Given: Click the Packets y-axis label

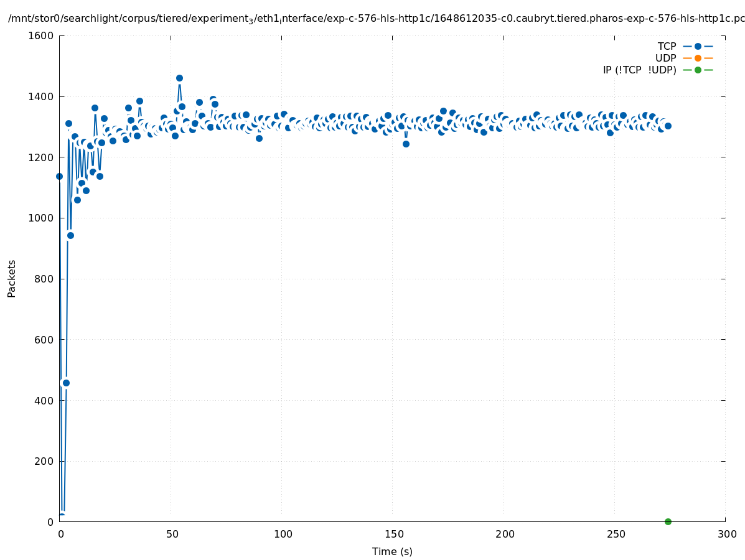Looking at the screenshot, I should 12,278.
